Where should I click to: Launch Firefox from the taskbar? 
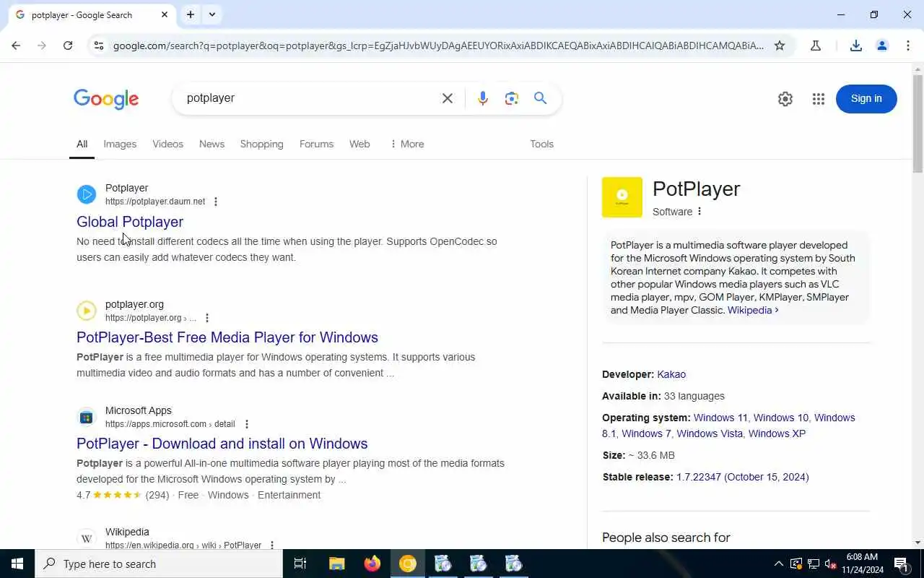[372, 564]
